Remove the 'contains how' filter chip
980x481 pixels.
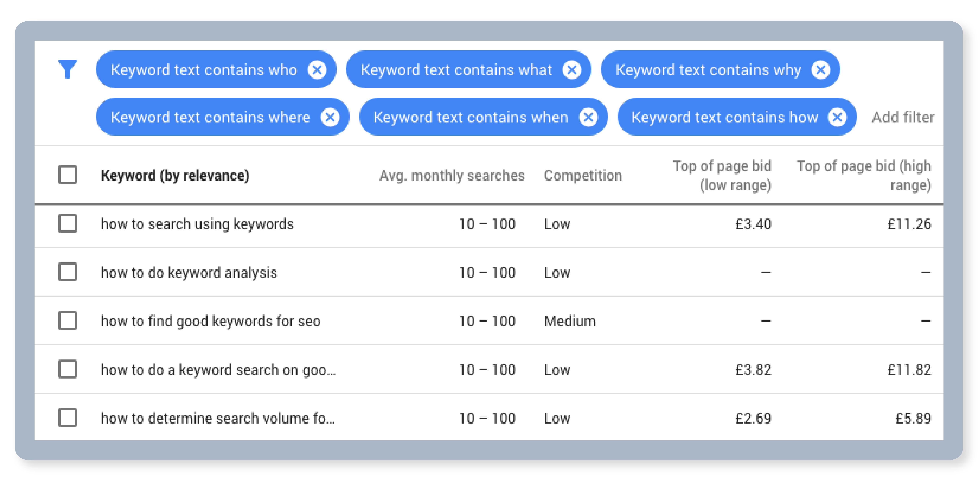pyautogui.click(x=837, y=117)
